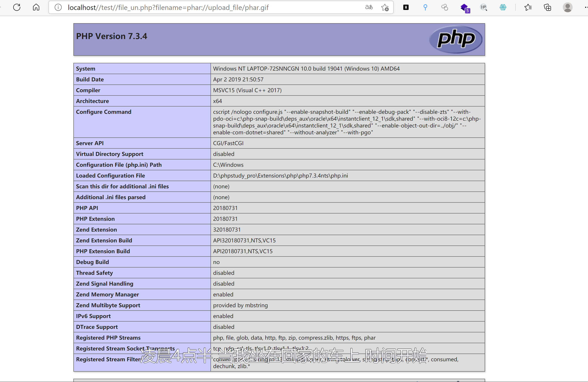The image size is (588, 382).
Task: Open purple extension with badge 5
Action: click(464, 8)
